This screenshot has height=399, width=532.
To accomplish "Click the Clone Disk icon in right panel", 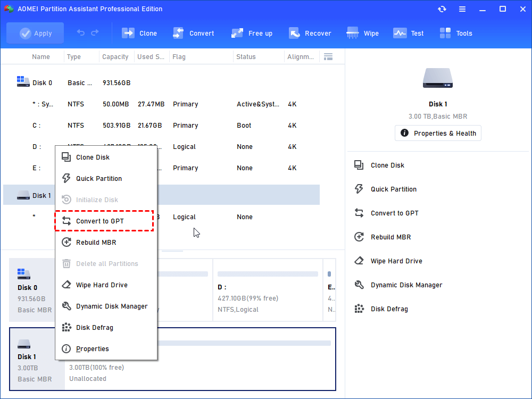I will click(x=359, y=165).
